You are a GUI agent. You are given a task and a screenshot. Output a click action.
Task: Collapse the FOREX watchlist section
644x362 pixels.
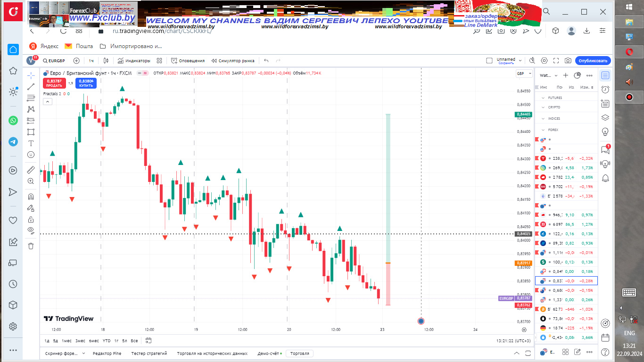pos(543,130)
